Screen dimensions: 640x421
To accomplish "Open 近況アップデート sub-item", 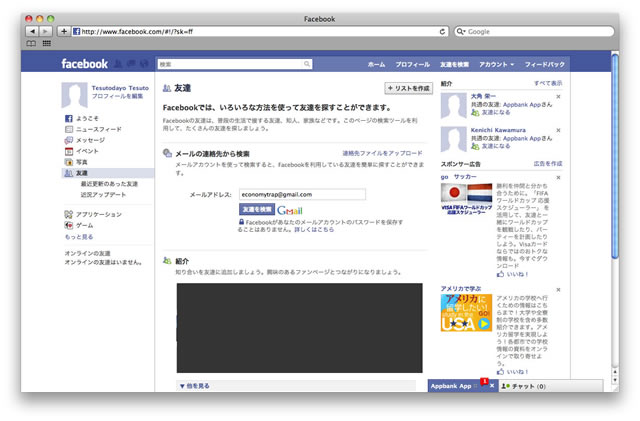I will 103,195.
